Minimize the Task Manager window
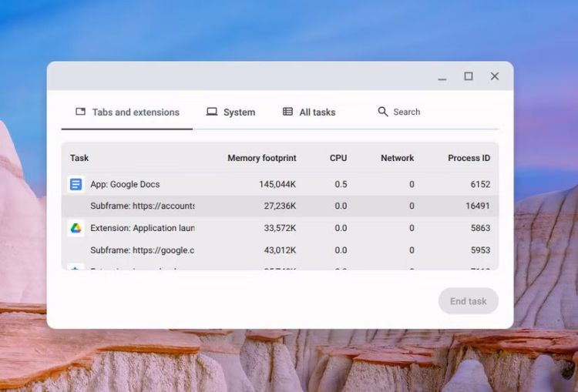This screenshot has width=578, height=392. point(442,77)
